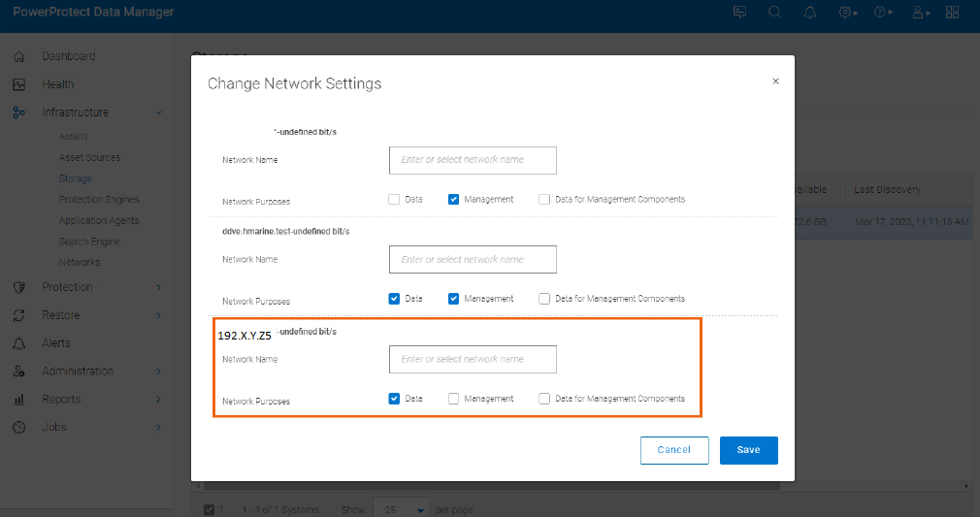The height and width of the screenshot is (517, 980).
Task: Click the apps grid icon in header
Action: (x=953, y=13)
